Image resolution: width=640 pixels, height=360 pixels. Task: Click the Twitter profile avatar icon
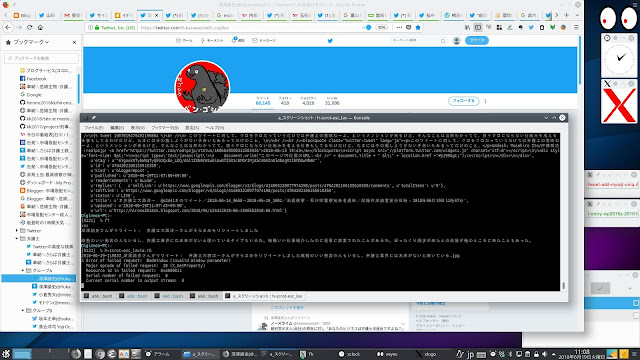point(456,40)
